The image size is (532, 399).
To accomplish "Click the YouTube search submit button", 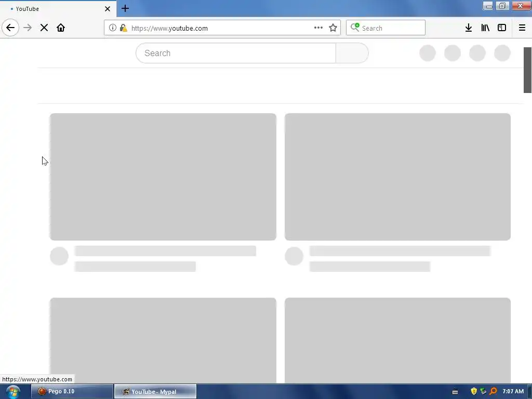I will (x=352, y=54).
